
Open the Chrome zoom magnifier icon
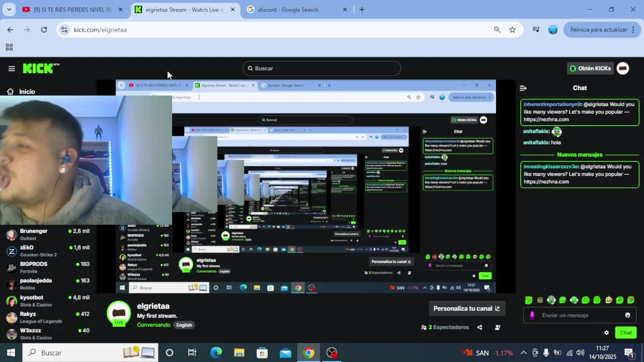[497, 30]
